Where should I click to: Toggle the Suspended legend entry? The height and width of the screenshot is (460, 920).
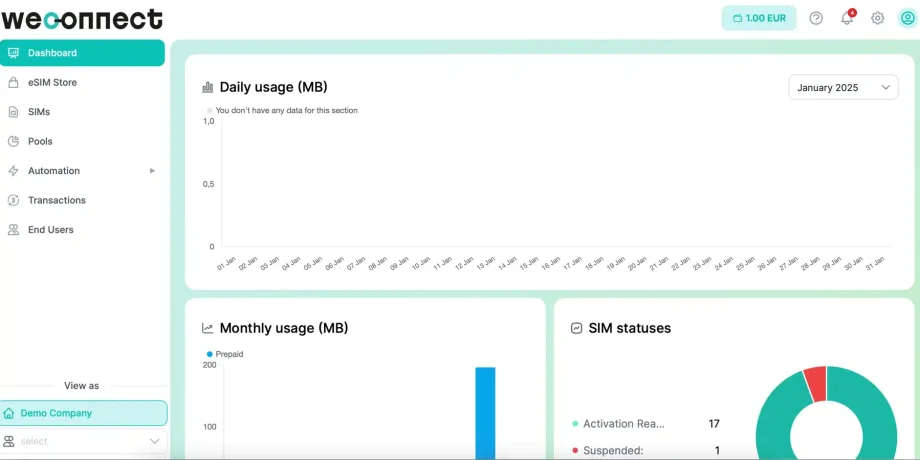click(608, 451)
